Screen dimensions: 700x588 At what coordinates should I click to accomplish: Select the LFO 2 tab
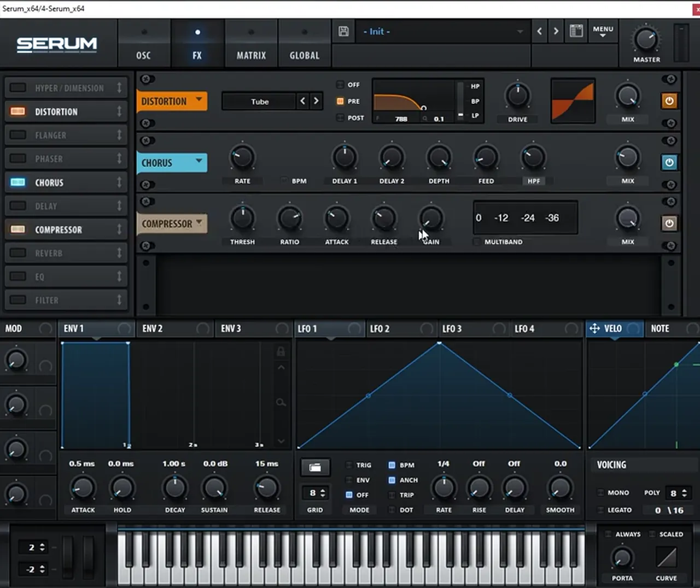tap(401, 328)
